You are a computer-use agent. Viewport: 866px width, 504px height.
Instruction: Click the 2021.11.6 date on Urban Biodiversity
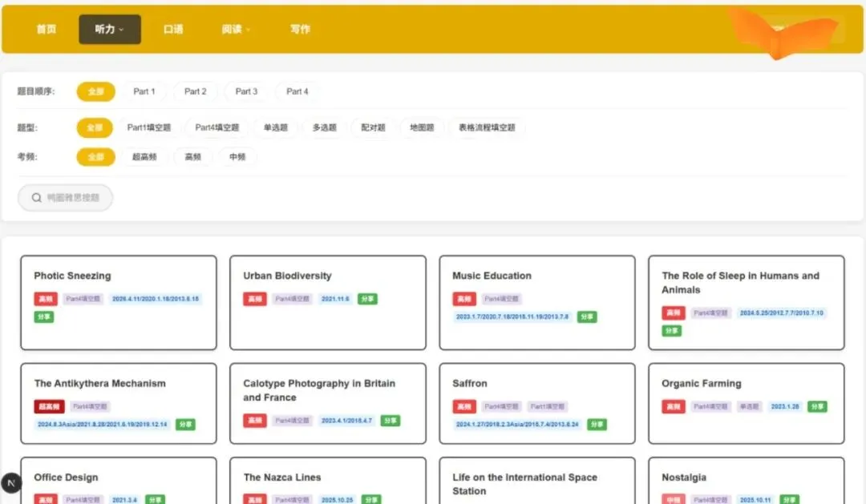pos(335,299)
